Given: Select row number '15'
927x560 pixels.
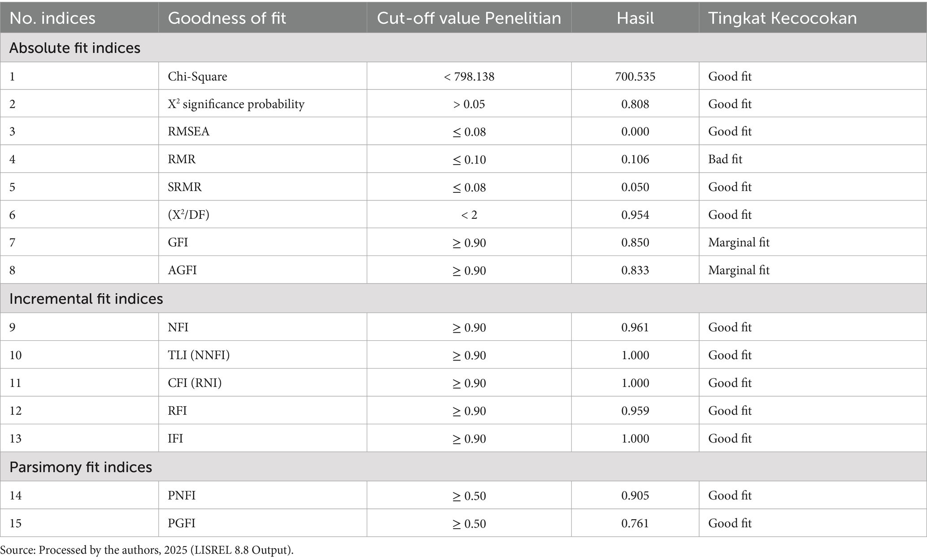Looking at the screenshot, I should pos(15,523).
